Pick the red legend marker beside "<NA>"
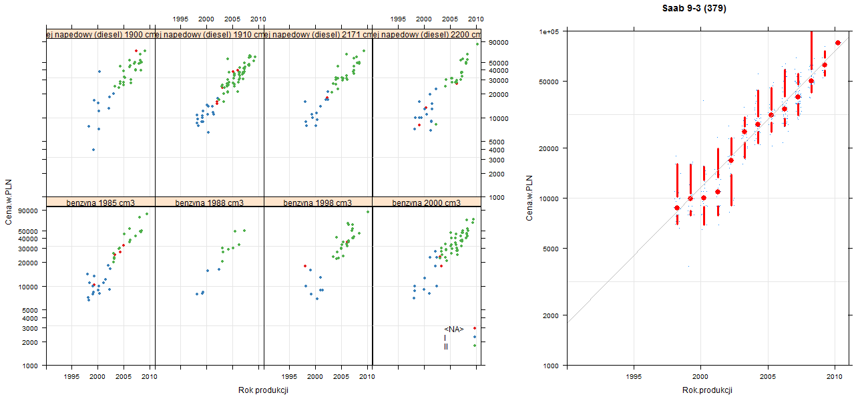Screen dimensions: 868x401 [474, 328]
